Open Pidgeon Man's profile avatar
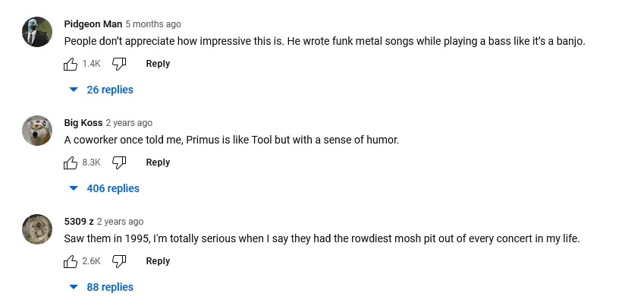This screenshot has height=306, width=644. pos(37,32)
